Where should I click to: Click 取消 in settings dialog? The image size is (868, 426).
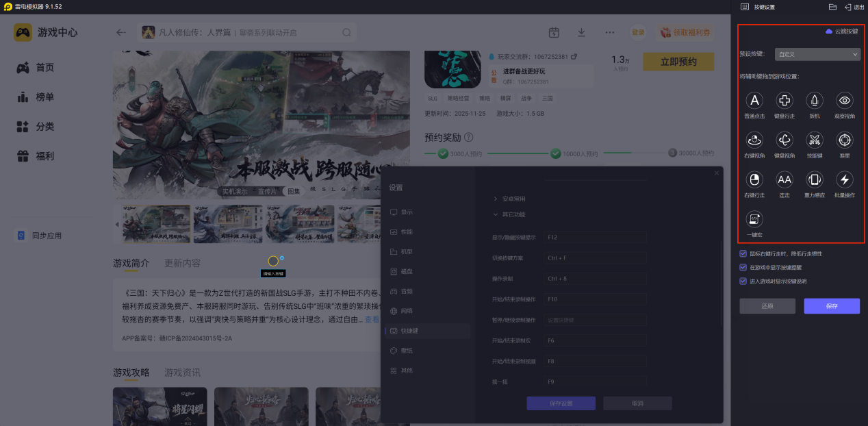(637, 403)
